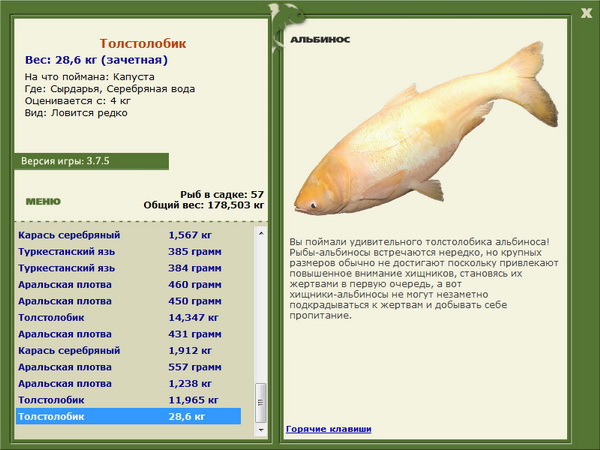Select Аральская плотва 460 грамм row
The image size is (600, 450).
click(129, 284)
